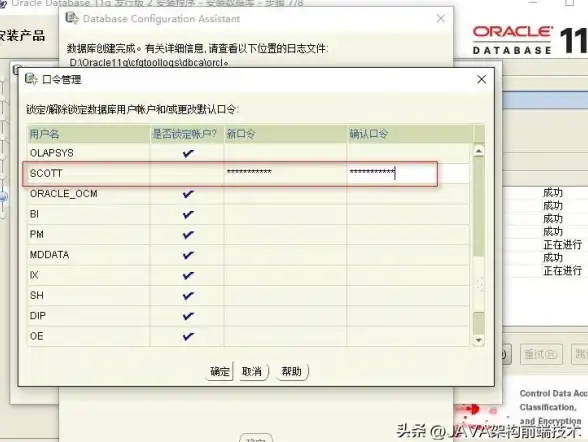Click the 重试(R) button in installer window
Viewport: 588px width, 442px height.
coord(541,354)
